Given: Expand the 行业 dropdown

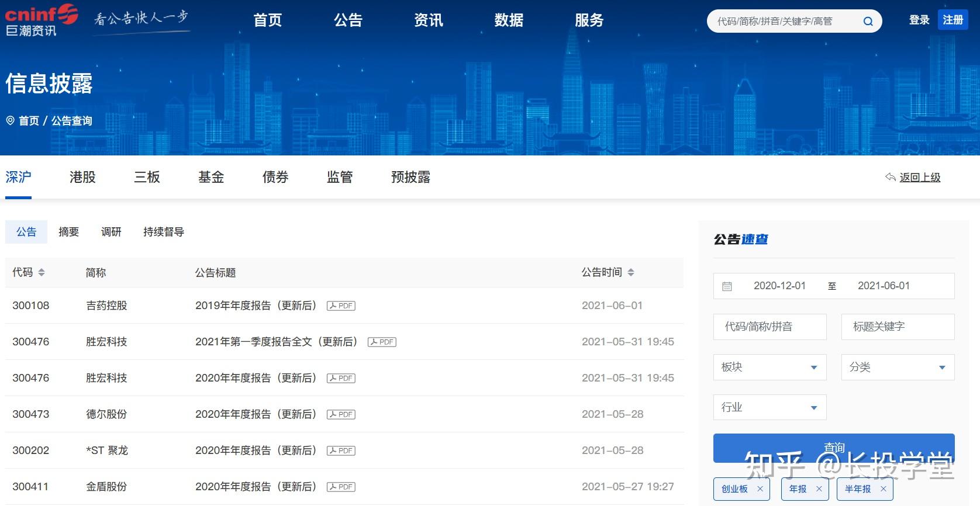Looking at the screenshot, I should point(769,407).
